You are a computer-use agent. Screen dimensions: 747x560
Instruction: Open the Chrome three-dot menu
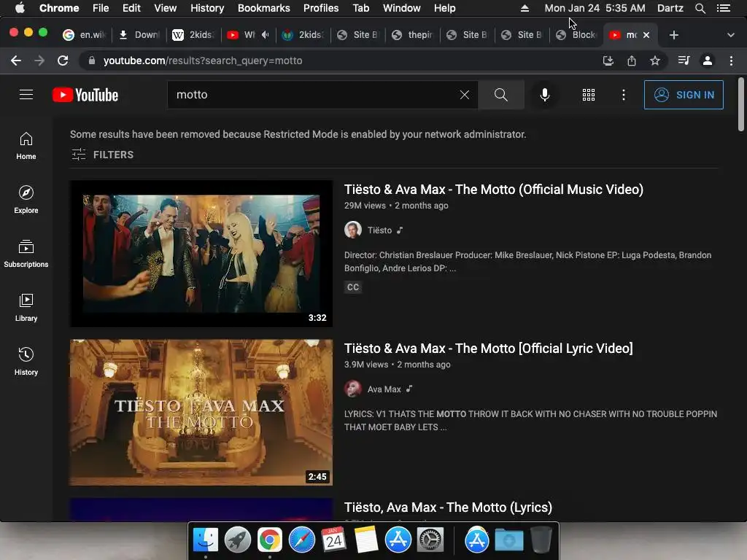click(731, 61)
